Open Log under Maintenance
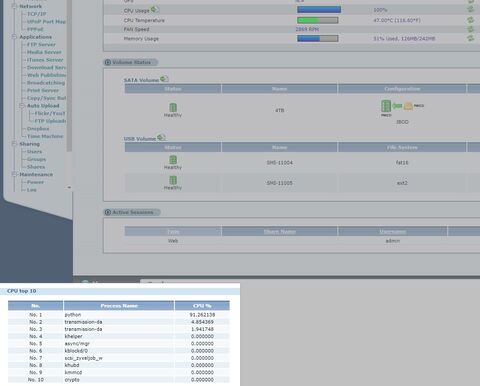The image size is (480, 386). (32, 190)
